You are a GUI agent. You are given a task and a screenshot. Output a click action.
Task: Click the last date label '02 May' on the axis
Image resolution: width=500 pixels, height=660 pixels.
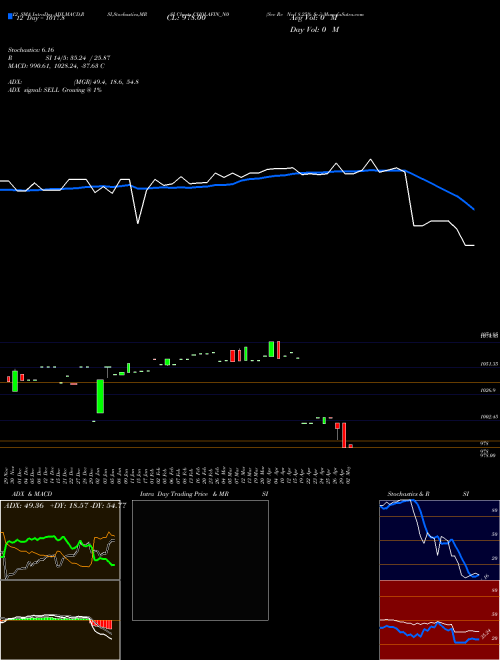350,474
